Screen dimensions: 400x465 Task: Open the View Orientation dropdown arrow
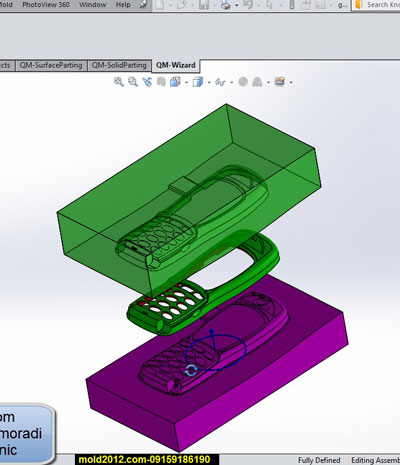(186, 82)
